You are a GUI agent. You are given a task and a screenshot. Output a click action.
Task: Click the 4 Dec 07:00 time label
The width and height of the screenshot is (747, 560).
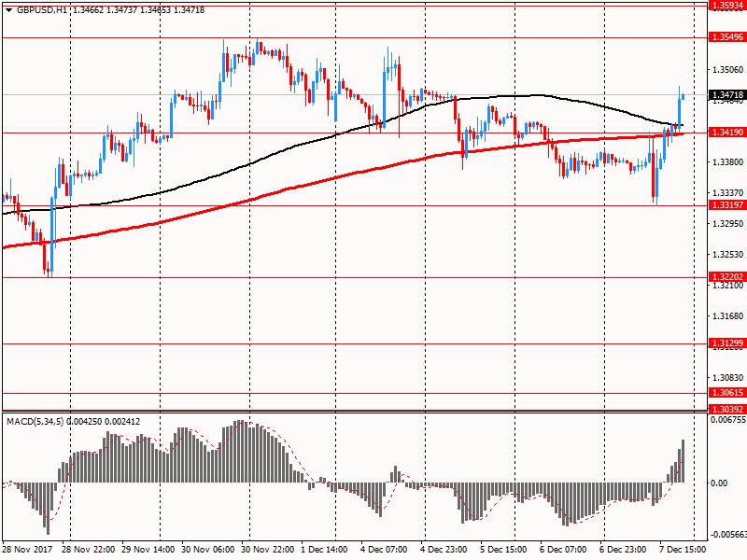point(384,550)
